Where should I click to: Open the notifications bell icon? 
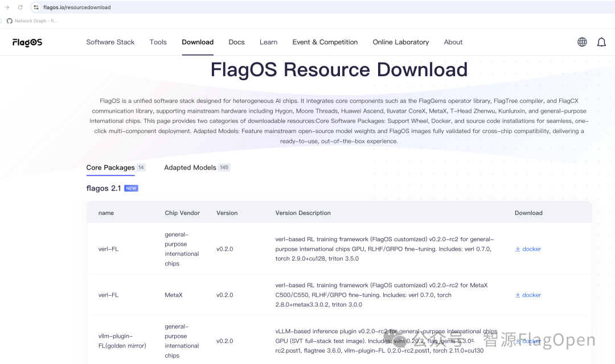point(601,42)
